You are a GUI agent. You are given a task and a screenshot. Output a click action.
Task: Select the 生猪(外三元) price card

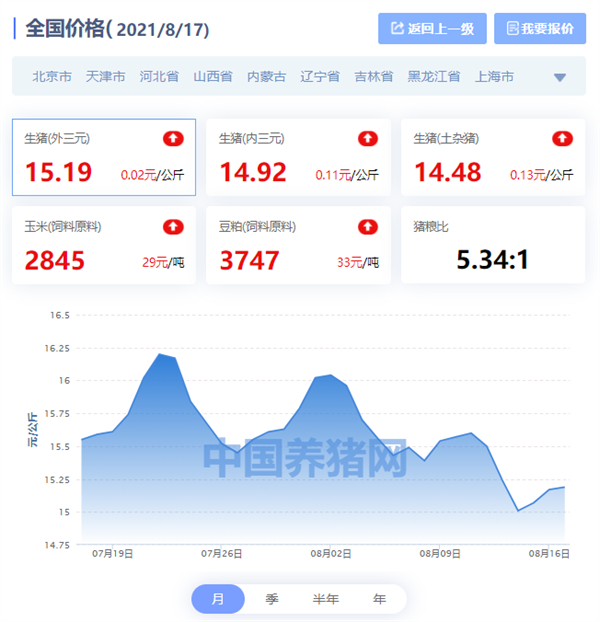click(104, 157)
